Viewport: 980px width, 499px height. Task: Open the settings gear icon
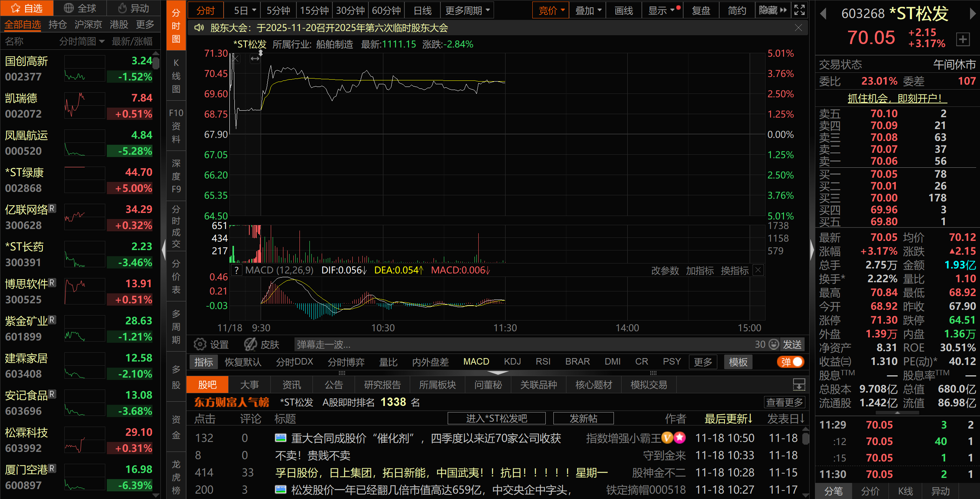point(200,344)
